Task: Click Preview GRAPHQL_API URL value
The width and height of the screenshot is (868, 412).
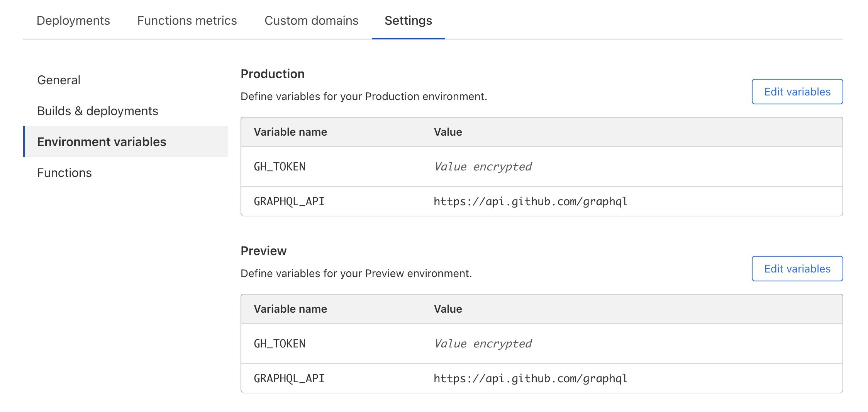Action: point(530,378)
